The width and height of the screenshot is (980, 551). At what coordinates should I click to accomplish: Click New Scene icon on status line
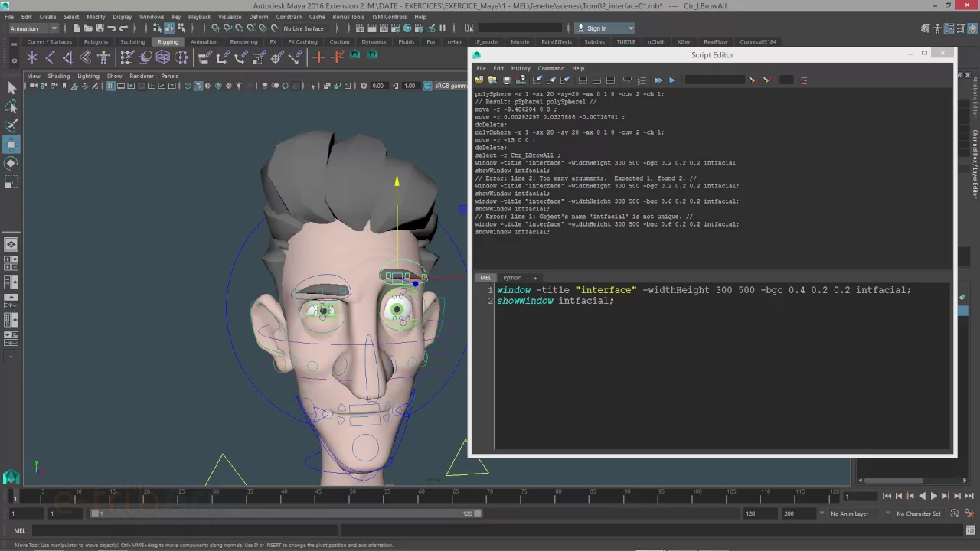click(x=77, y=28)
